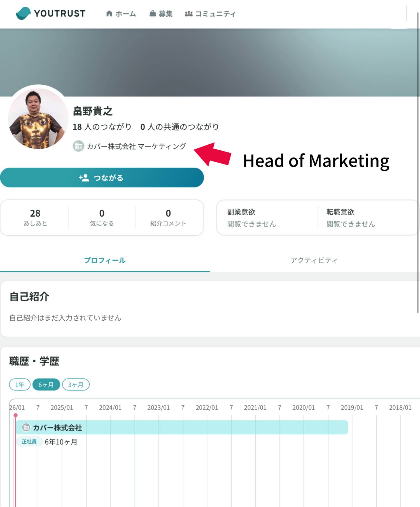Click the YOUTRUST logo icon
The image size is (420, 507).
[x=23, y=13]
